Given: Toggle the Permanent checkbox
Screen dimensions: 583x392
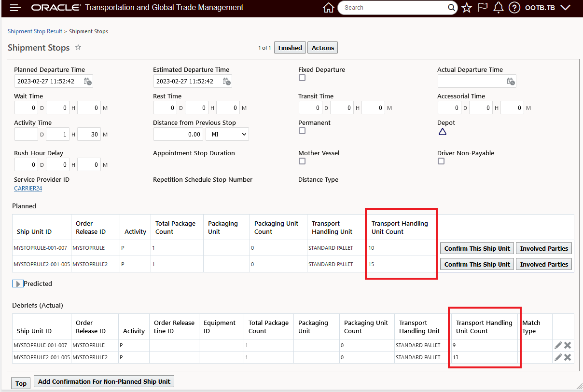Looking at the screenshot, I should (302, 131).
